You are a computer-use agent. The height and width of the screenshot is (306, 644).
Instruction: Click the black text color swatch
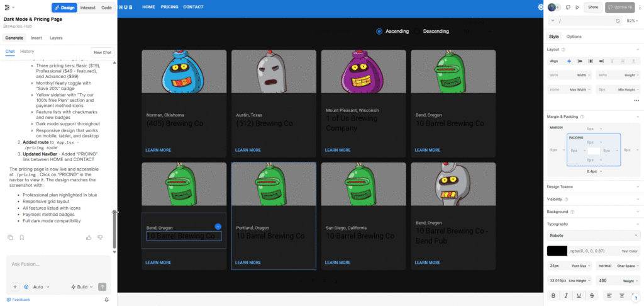557,251
